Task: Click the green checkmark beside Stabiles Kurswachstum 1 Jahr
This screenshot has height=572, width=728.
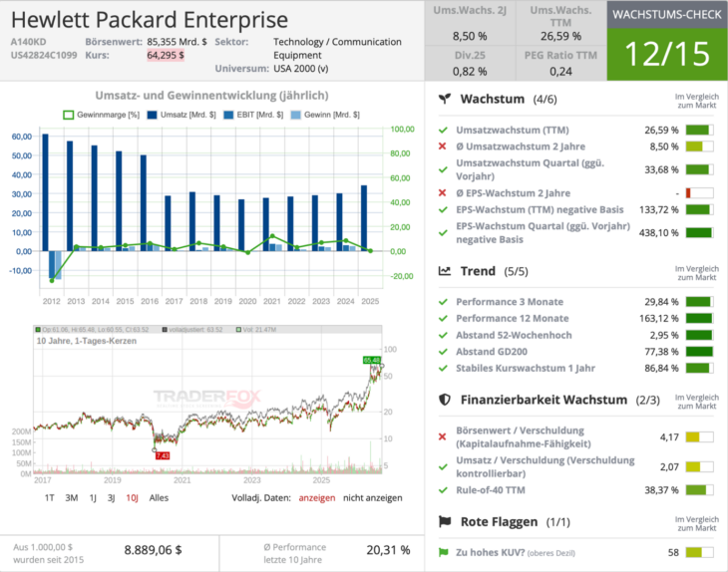Action: point(443,369)
